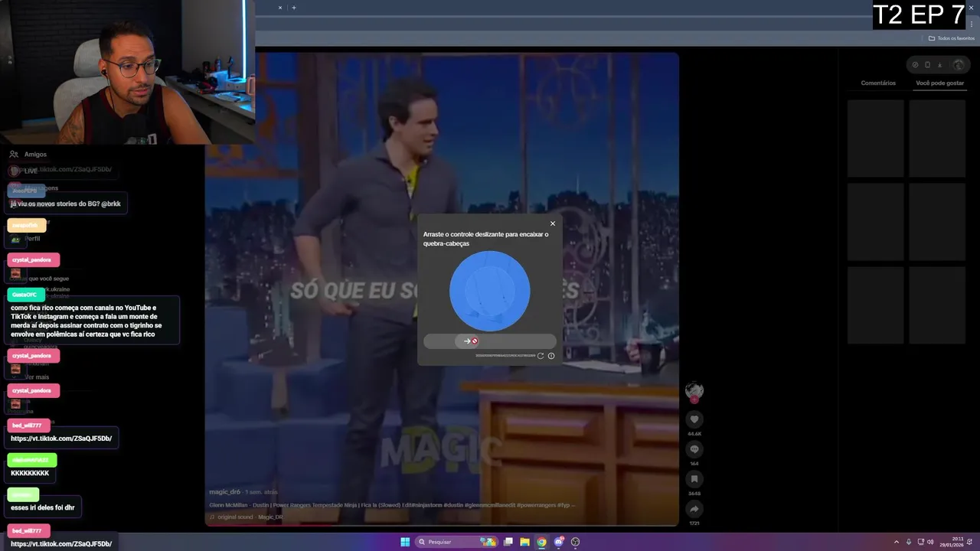Click the share arrow icon
980x551 pixels.
point(694,509)
